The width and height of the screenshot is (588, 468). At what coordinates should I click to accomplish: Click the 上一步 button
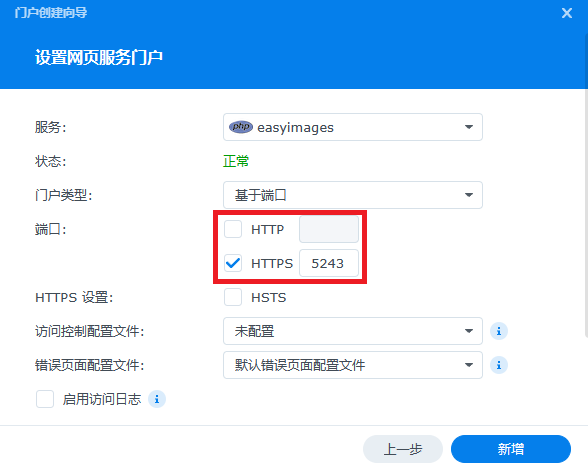click(x=403, y=449)
